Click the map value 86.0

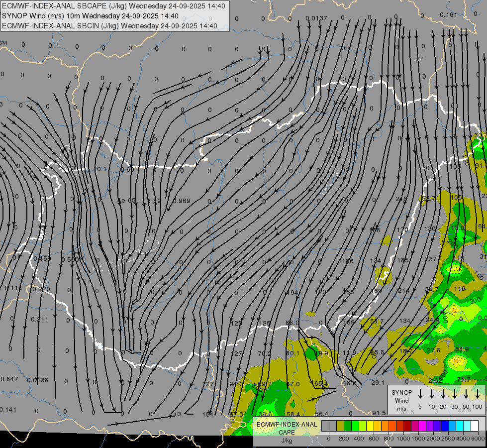point(292,323)
